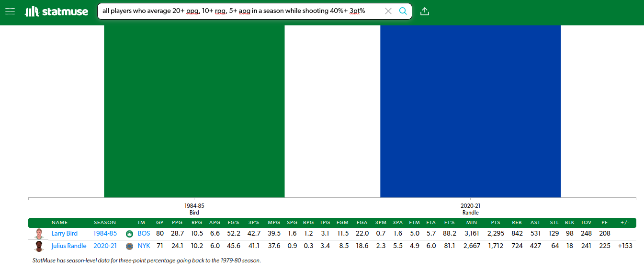
Task: Sort table by BLK column
Action: point(569,223)
